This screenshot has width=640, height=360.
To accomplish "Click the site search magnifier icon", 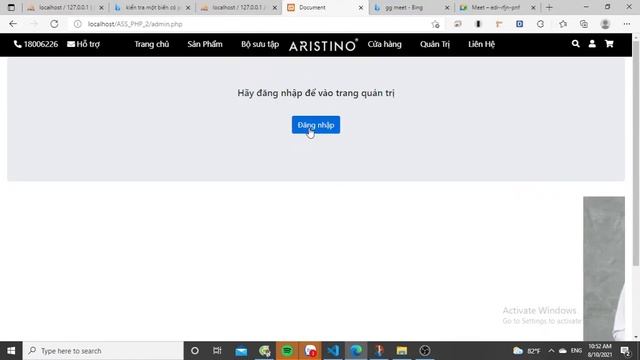I will (576, 44).
